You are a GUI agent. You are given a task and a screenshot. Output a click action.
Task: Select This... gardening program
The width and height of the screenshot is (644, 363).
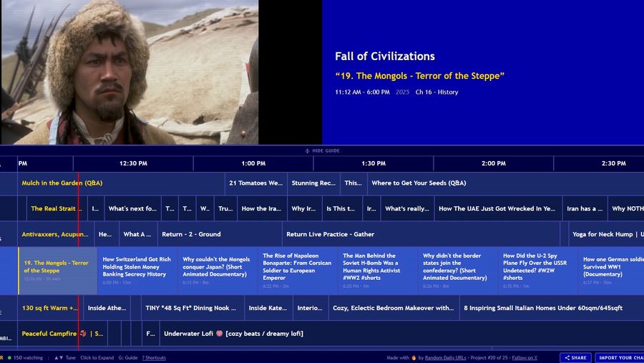click(x=353, y=183)
